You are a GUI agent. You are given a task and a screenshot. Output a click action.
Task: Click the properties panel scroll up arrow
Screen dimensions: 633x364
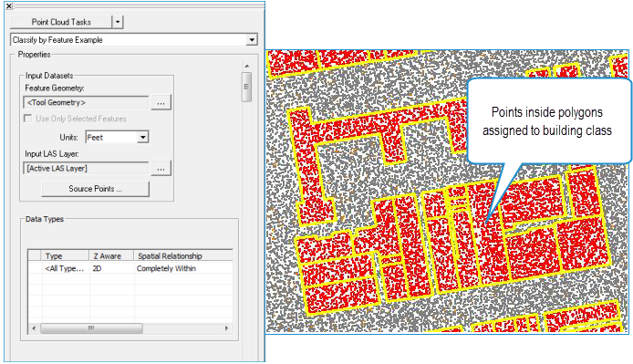pyautogui.click(x=247, y=66)
